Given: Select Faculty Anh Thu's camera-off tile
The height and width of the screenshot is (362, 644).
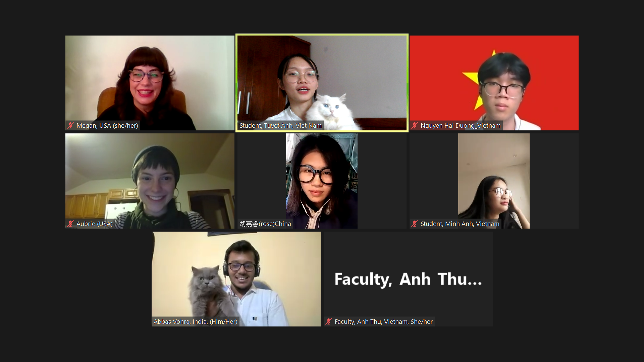Looking at the screenshot, I should click(x=408, y=279).
